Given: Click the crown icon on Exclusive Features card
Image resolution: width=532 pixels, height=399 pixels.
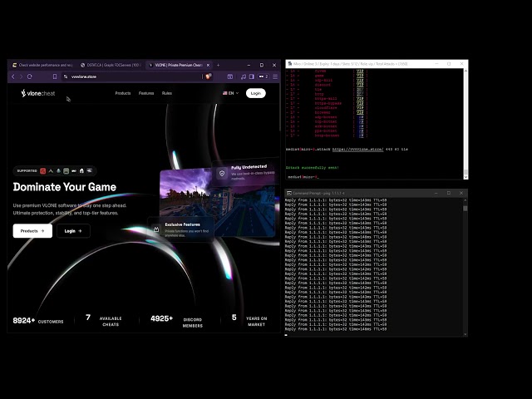Looking at the screenshot, I should (x=156, y=229).
